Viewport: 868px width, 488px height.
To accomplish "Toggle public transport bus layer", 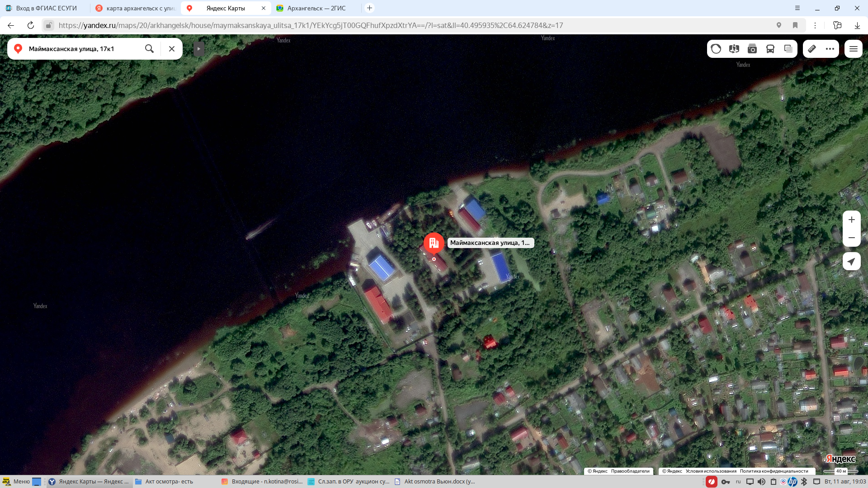I will point(770,49).
